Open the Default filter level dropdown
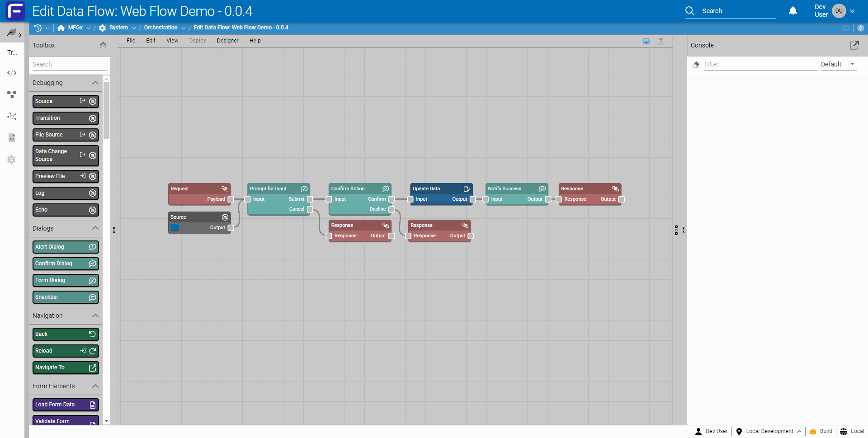Image resolution: width=868 pixels, height=438 pixels. [x=839, y=64]
